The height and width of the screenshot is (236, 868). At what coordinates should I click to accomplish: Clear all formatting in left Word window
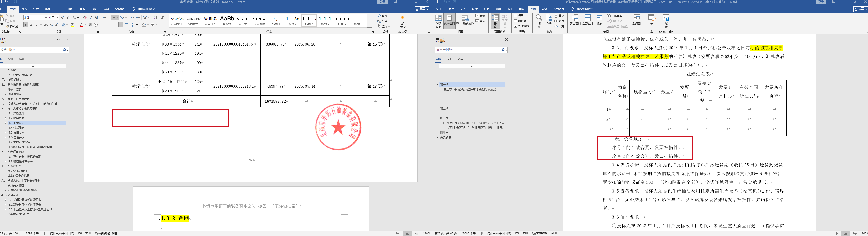coord(85,18)
